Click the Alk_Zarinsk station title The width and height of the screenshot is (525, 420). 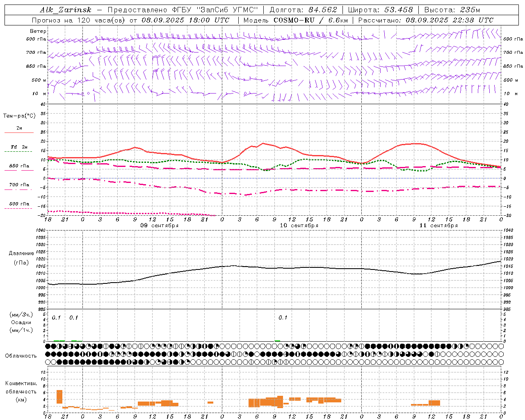66,10
